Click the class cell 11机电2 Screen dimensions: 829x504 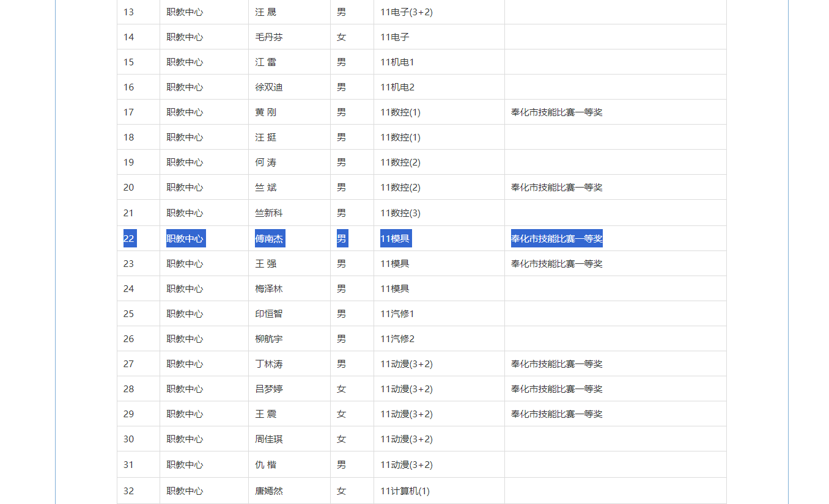tap(397, 87)
